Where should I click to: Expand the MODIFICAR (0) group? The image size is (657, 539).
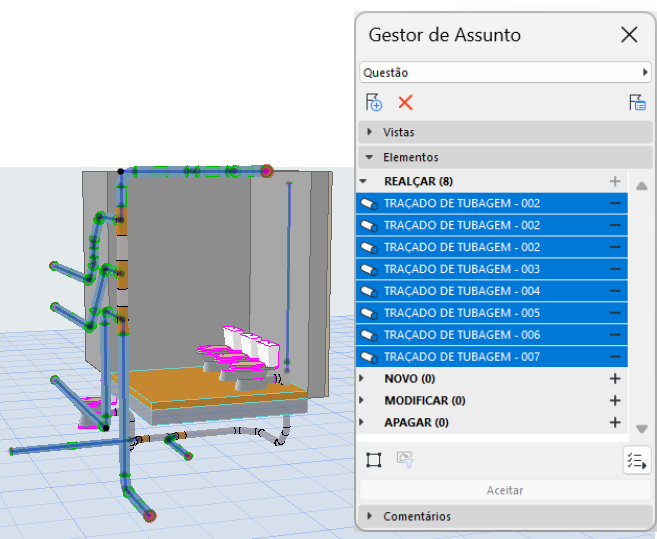click(x=362, y=400)
